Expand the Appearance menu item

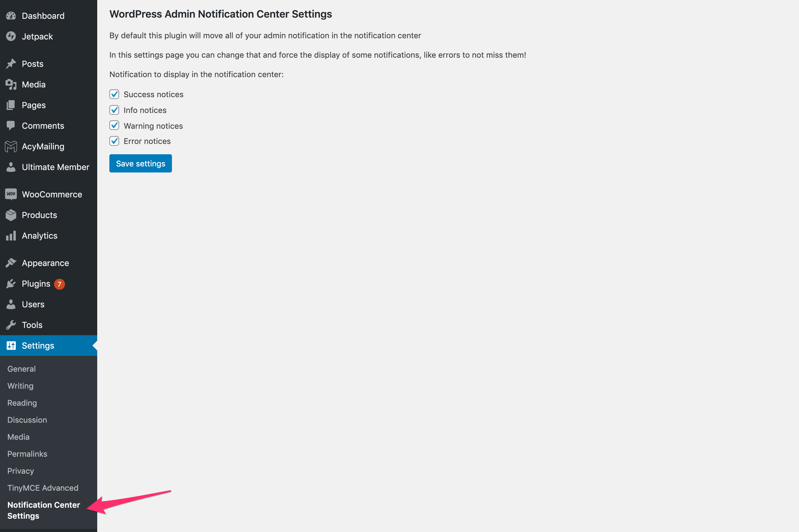click(45, 262)
